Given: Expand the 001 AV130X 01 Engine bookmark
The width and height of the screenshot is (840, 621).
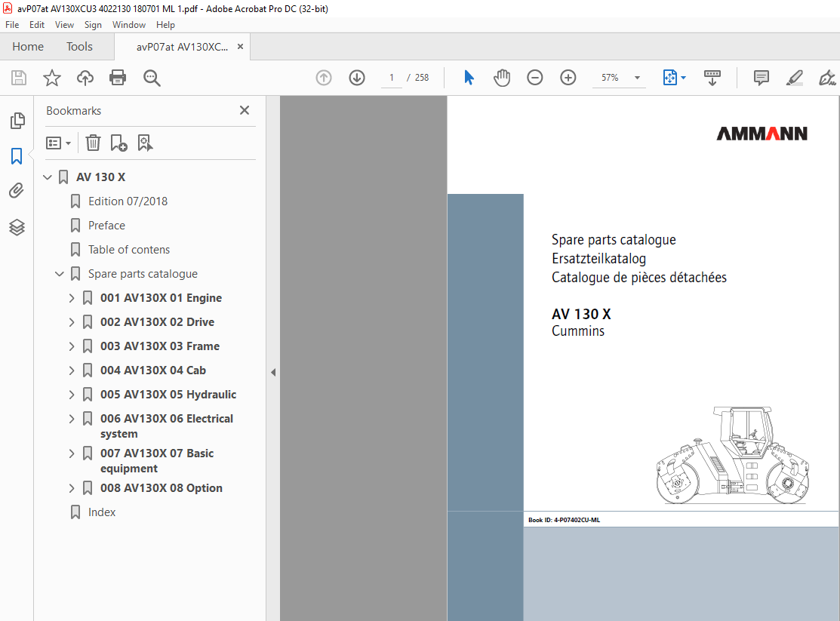Looking at the screenshot, I should click(x=72, y=298).
